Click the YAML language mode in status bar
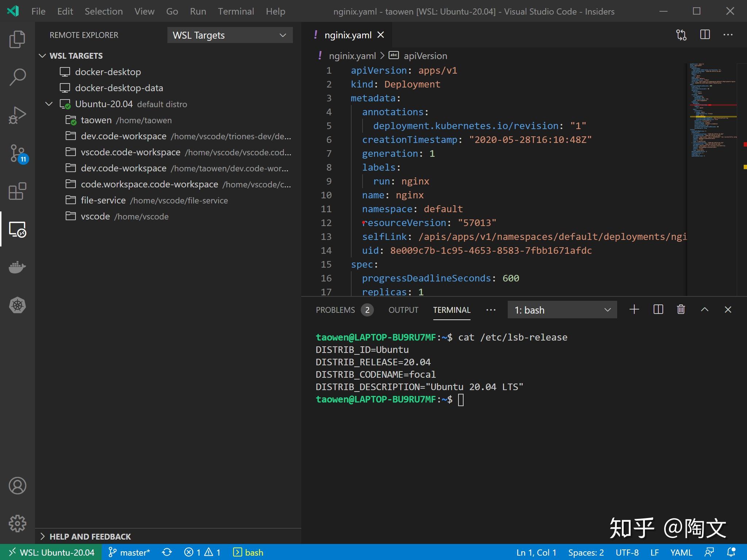The width and height of the screenshot is (747, 560). 681,552
